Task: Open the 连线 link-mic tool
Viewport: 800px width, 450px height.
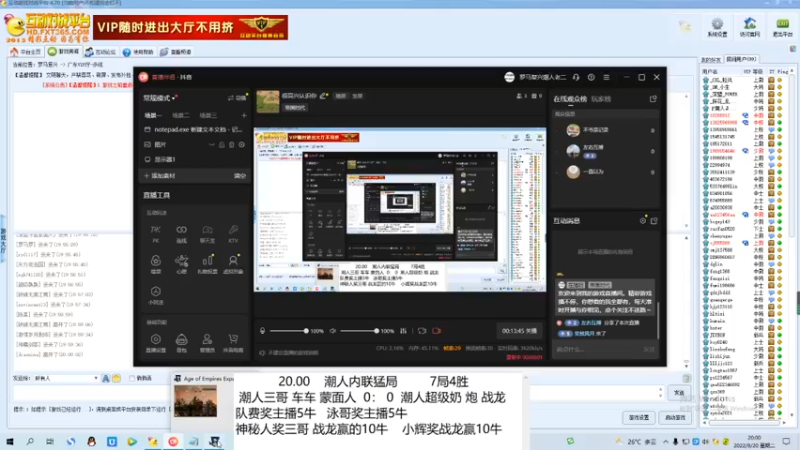Action: [x=182, y=233]
